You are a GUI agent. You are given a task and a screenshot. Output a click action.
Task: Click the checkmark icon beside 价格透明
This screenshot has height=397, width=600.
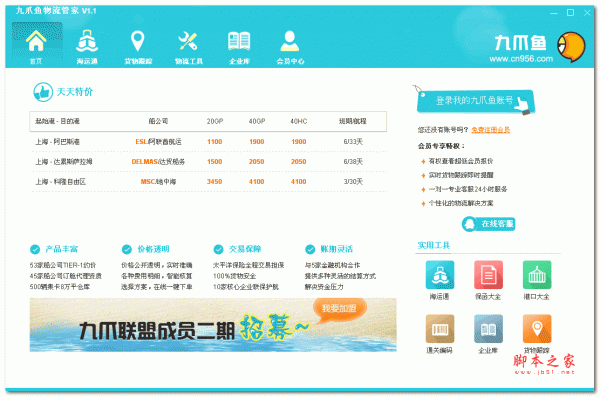coord(127,250)
